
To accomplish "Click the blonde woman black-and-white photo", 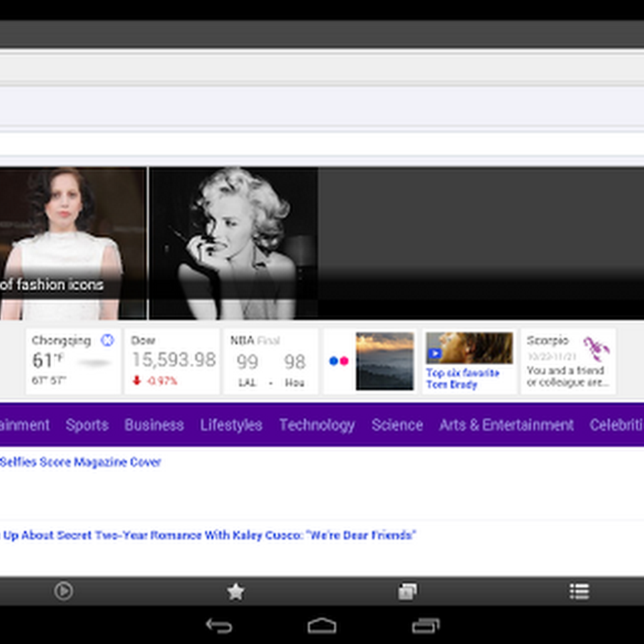I will coord(233,243).
